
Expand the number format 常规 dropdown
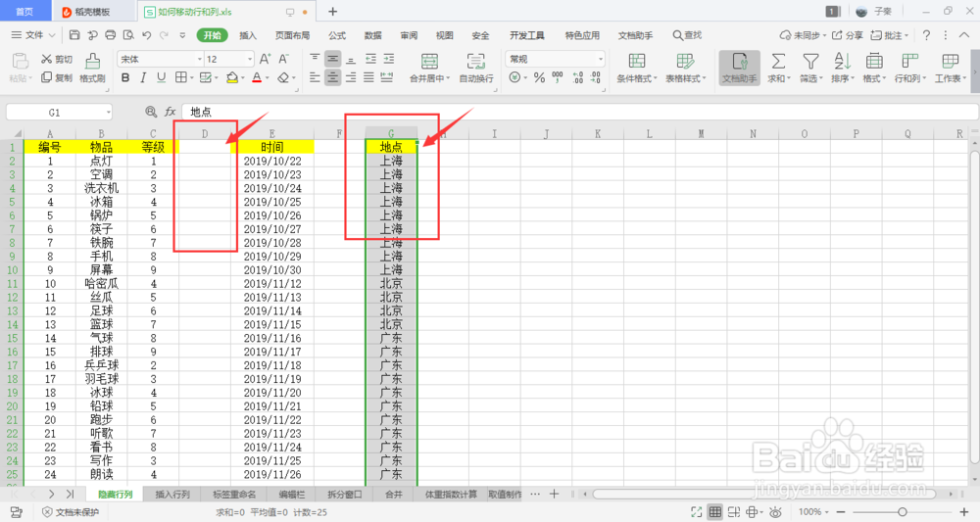point(601,59)
